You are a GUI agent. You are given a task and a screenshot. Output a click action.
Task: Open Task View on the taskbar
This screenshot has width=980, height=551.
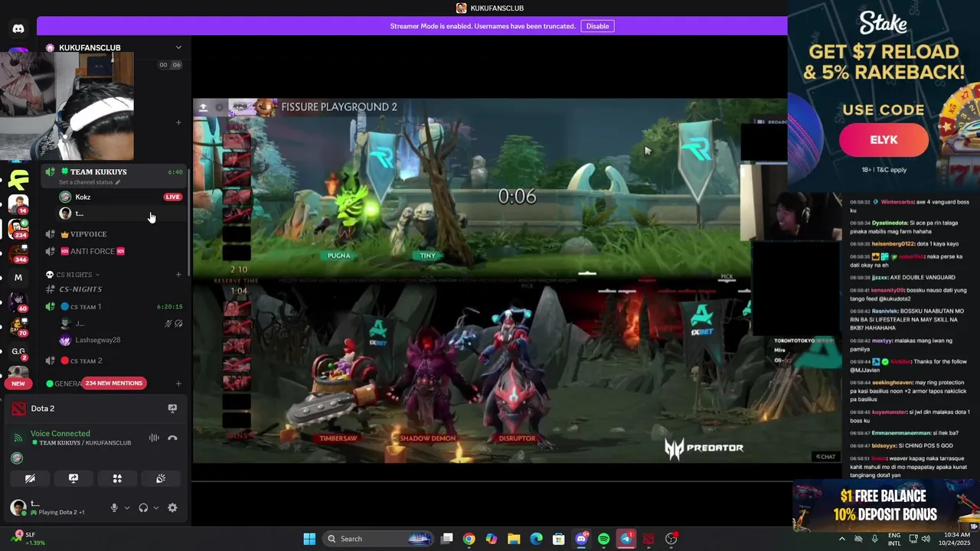(447, 539)
